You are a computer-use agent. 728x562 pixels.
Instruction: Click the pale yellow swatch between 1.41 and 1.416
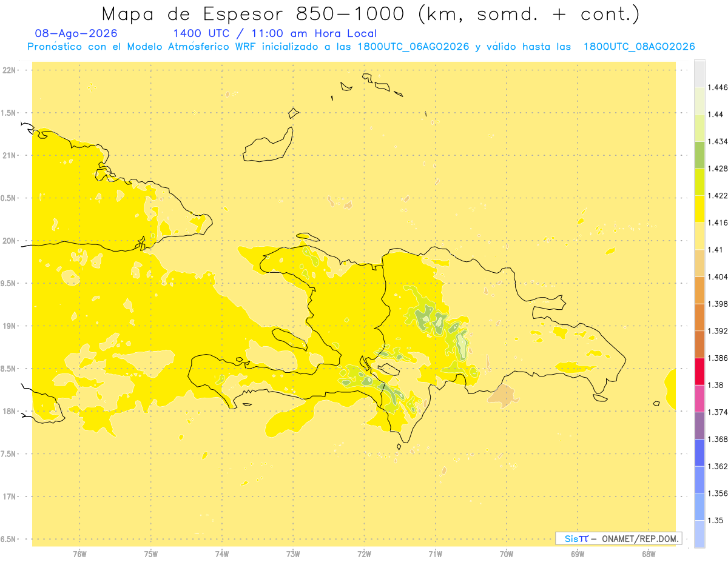point(699,236)
